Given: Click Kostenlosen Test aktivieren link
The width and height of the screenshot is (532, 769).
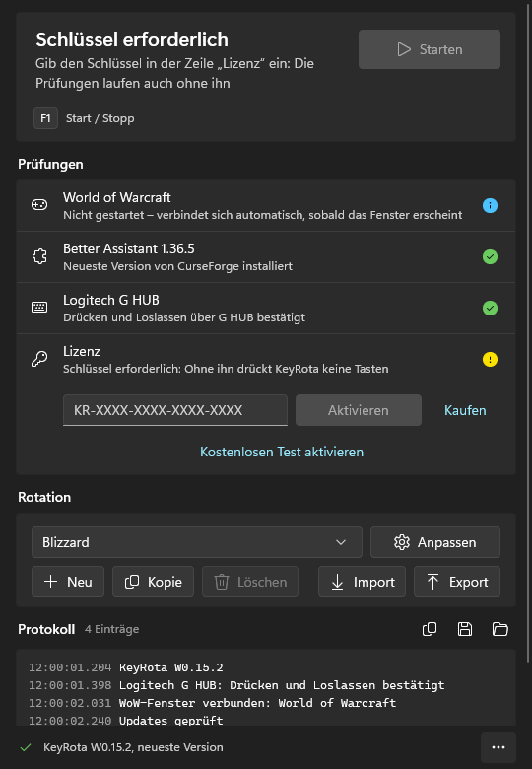Looking at the screenshot, I should [282, 452].
